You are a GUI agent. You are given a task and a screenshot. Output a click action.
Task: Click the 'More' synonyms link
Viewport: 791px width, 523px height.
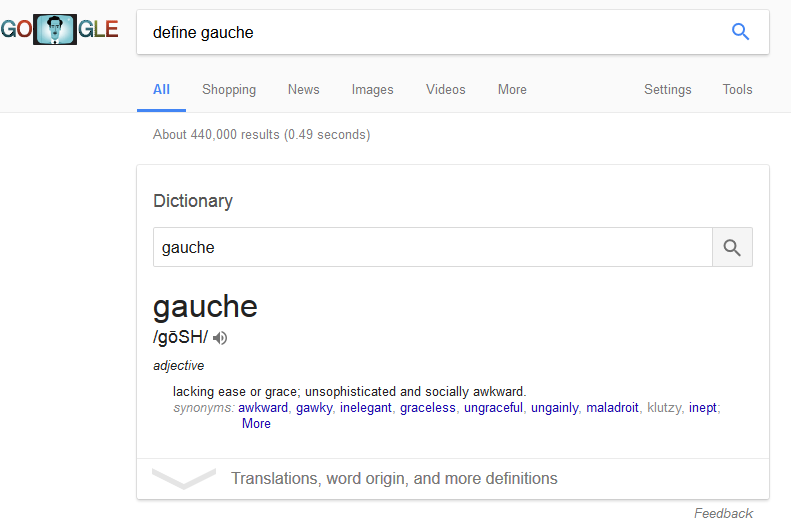click(x=256, y=423)
